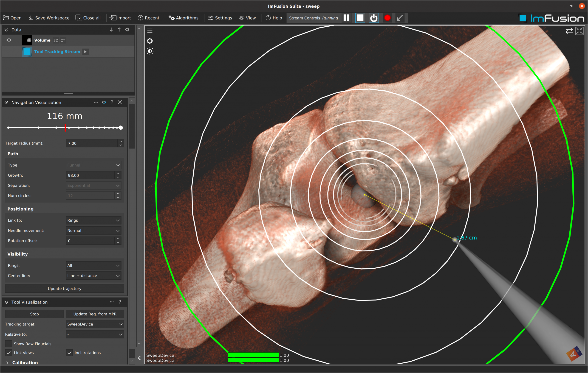Open the view gear settings icon
The width and height of the screenshot is (588, 373).
click(x=150, y=41)
